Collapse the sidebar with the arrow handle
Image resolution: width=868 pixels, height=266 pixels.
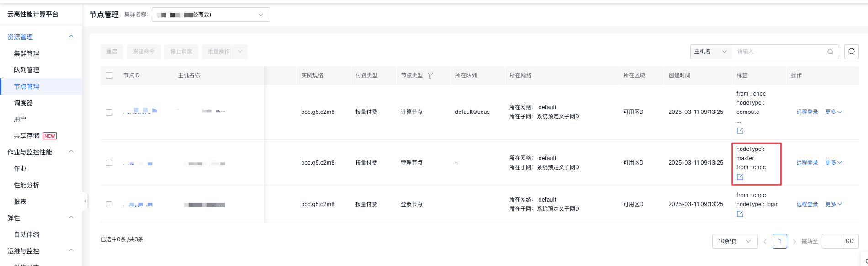pyautogui.click(x=85, y=201)
